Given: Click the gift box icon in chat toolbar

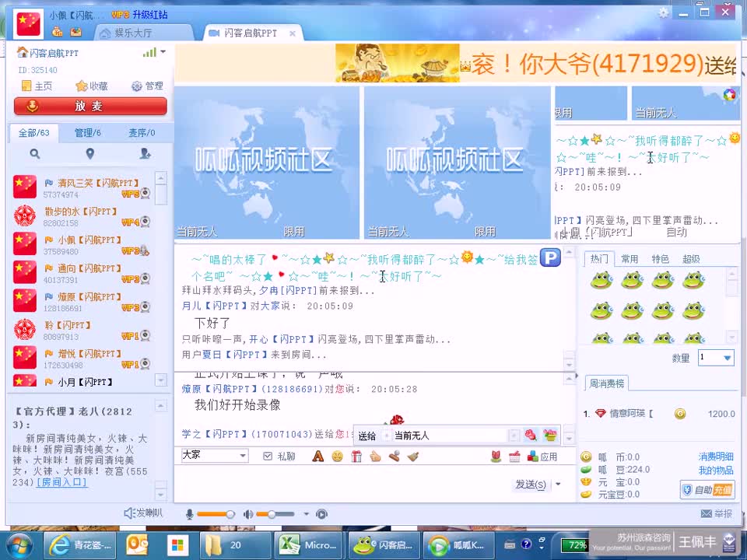Looking at the screenshot, I should click(x=356, y=457).
